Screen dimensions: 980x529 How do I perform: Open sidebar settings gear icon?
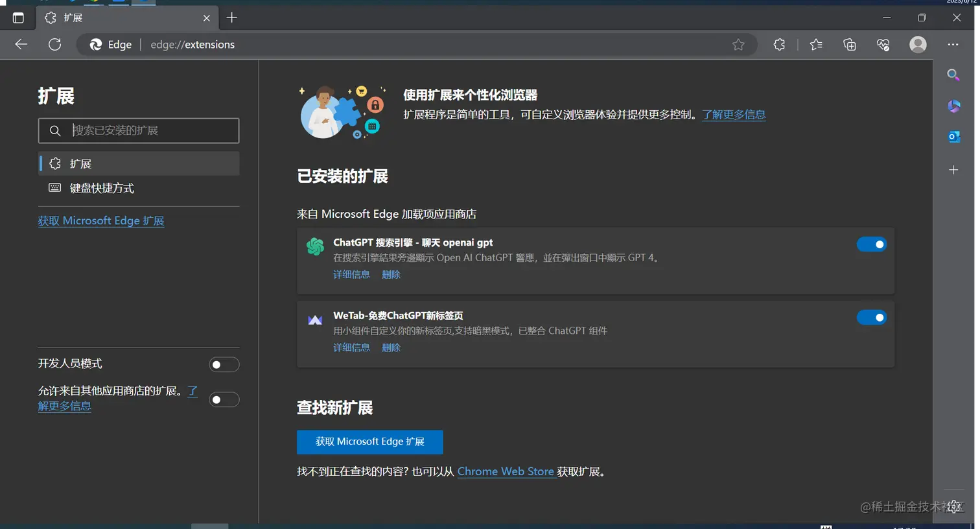(953, 507)
